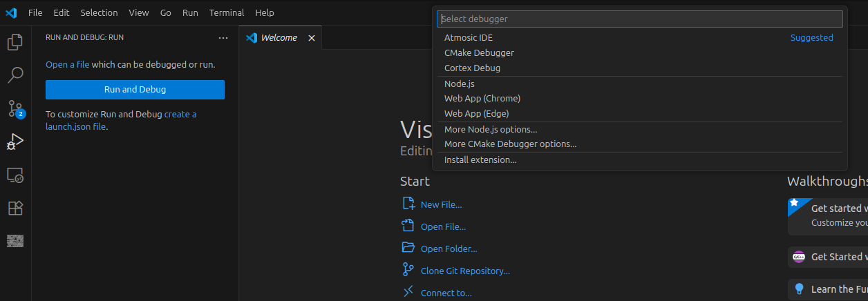Open the Run menu
The image size is (868, 301).
190,12
